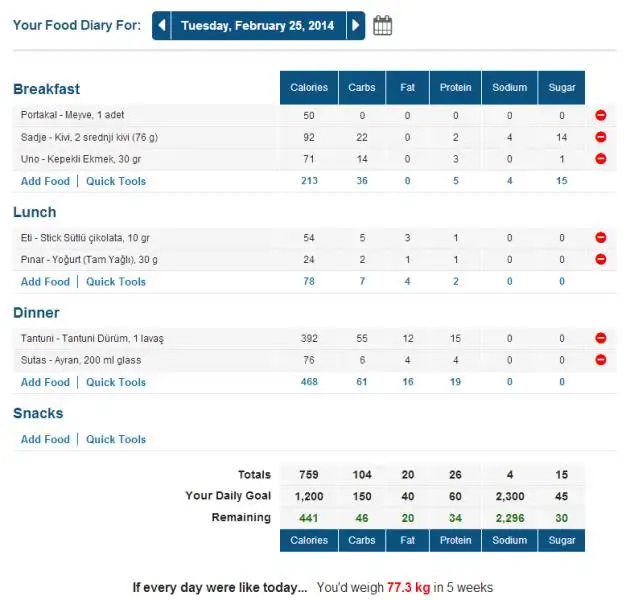Add Food to Lunch
Viewport: 626px width, 600px height.
[45, 282]
